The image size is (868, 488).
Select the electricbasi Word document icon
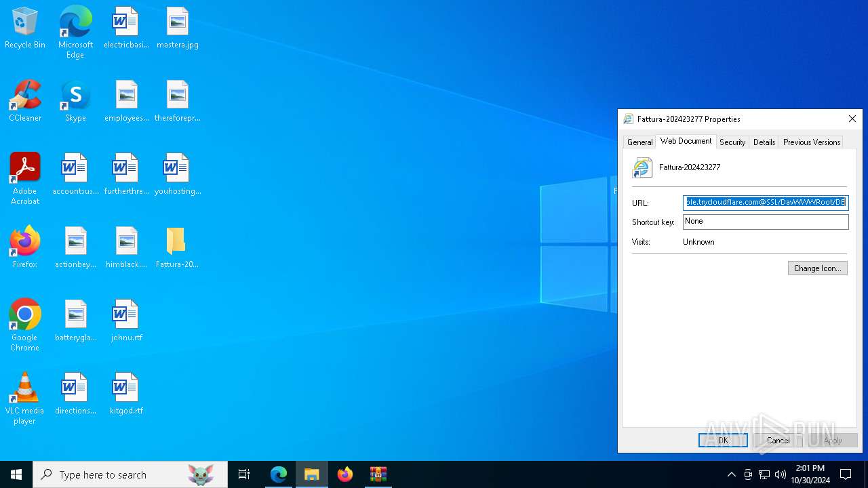coord(126,28)
